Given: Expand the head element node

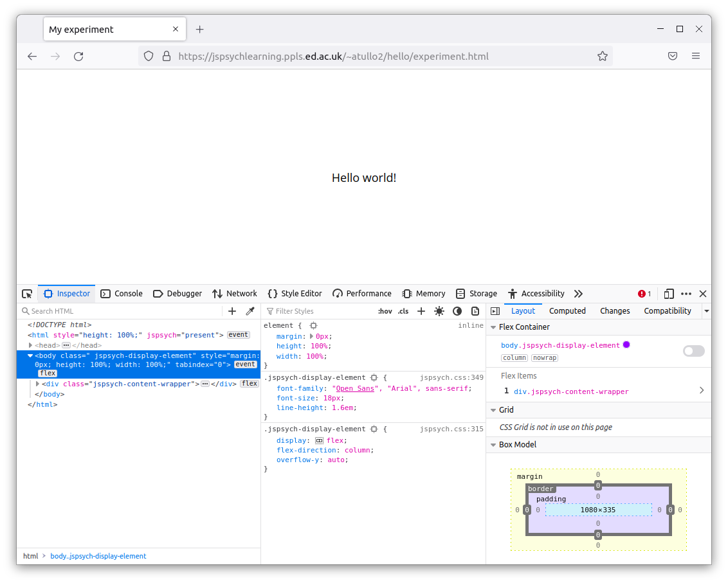Looking at the screenshot, I should 30,345.
